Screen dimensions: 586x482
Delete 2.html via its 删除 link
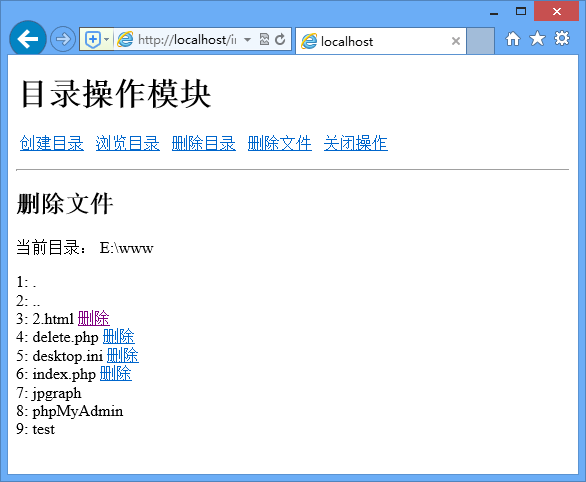94,319
